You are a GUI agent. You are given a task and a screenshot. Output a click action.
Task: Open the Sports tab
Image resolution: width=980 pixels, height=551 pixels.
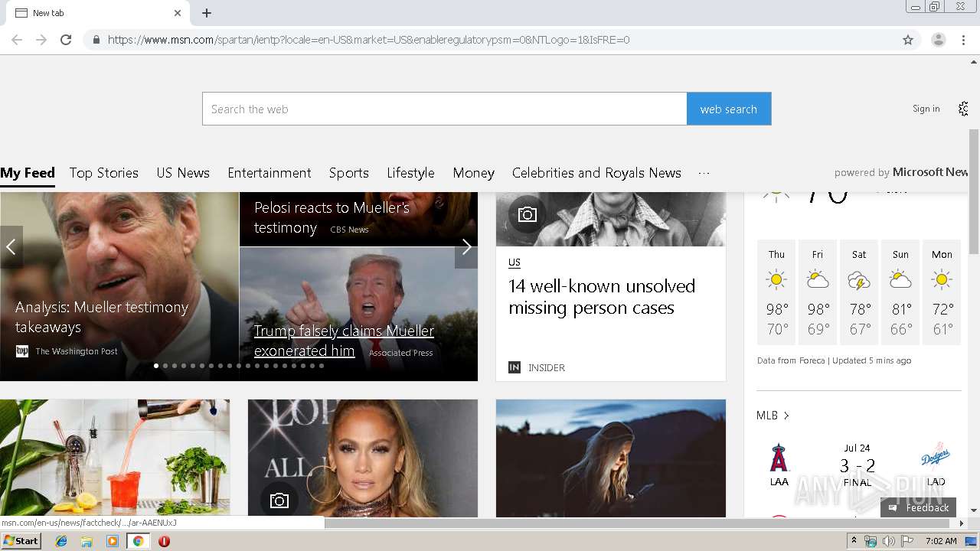(349, 173)
